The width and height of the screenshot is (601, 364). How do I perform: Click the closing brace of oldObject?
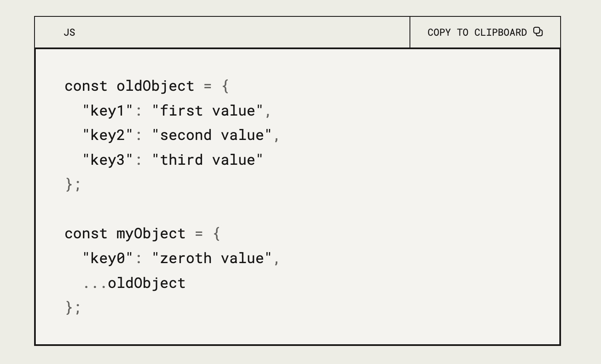coord(69,185)
